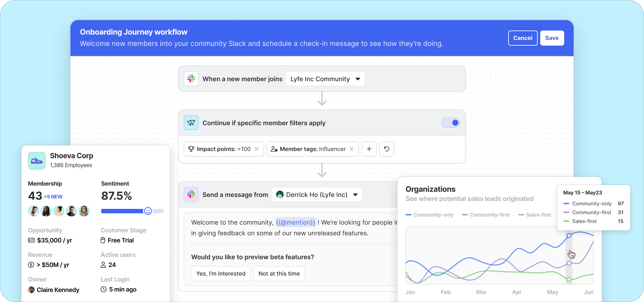644x302 pixels.
Task: Add a new member filter
Action: (369, 149)
